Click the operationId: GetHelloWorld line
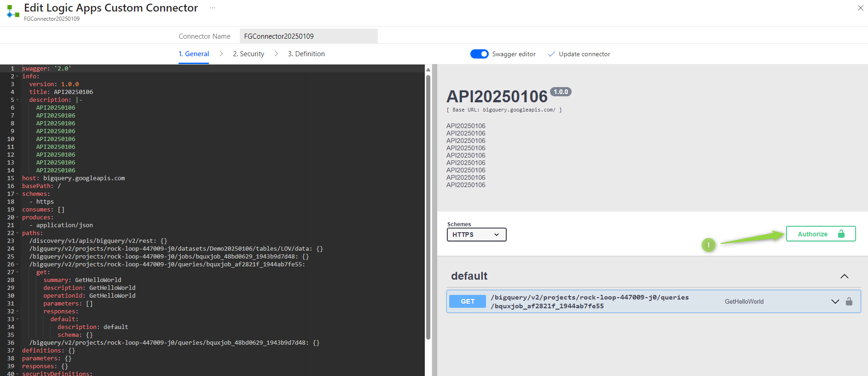Viewport: 868px width, 376px height. pos(89,296)
